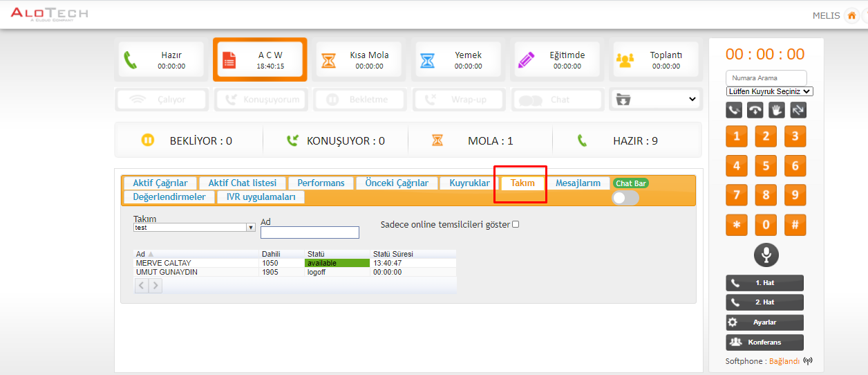
Task: Set status to Yemek
Action: click(x=458, y=60)
